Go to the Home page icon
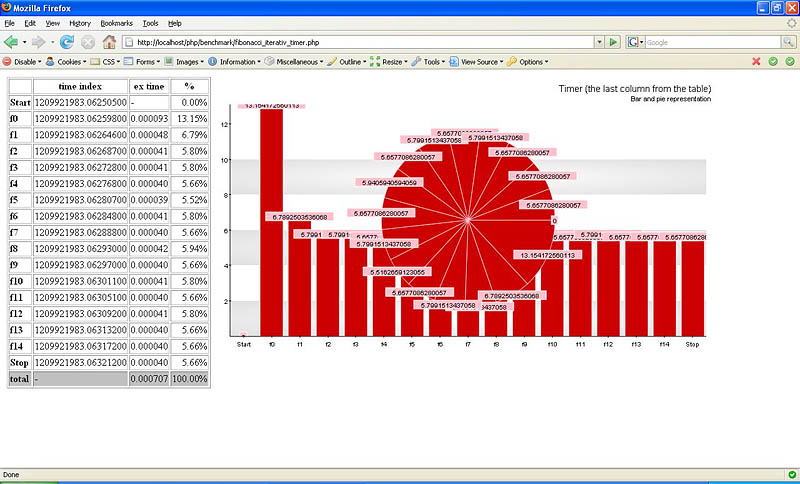 pos(109,42)
